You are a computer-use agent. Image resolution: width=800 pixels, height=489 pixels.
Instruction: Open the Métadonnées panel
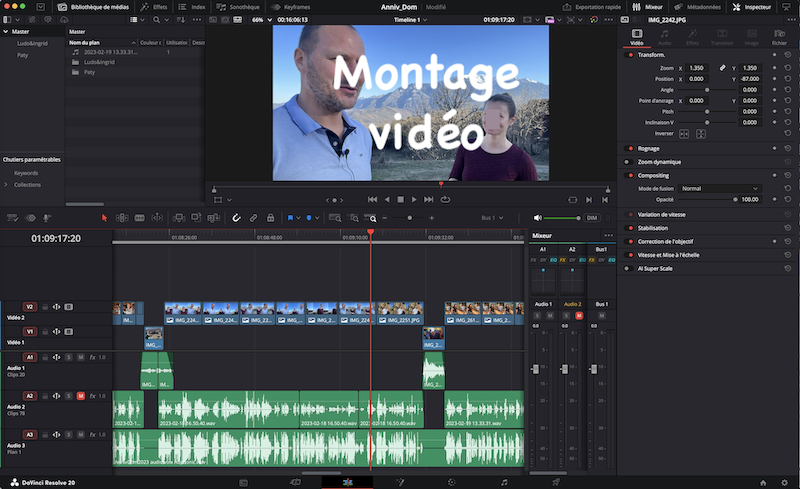[x=698, y=7]
